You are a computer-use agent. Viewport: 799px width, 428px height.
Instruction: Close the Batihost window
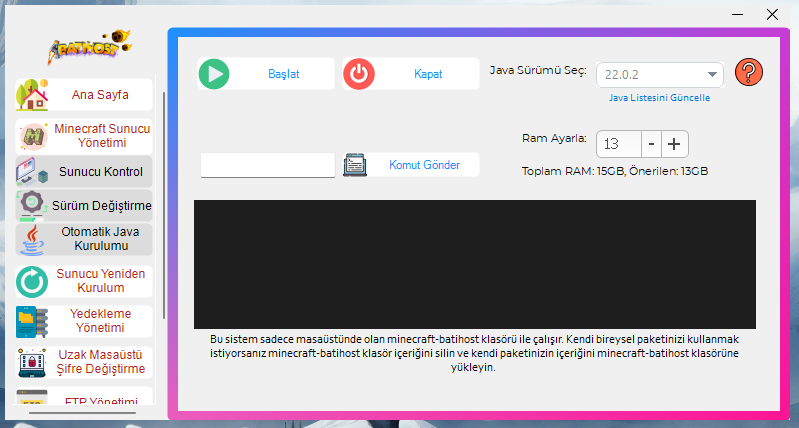coord(773,14)
